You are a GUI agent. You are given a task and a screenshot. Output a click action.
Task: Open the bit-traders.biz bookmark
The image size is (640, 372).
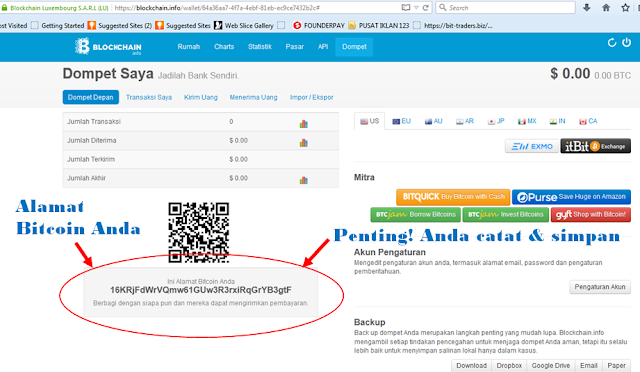(x=453, y=26)
